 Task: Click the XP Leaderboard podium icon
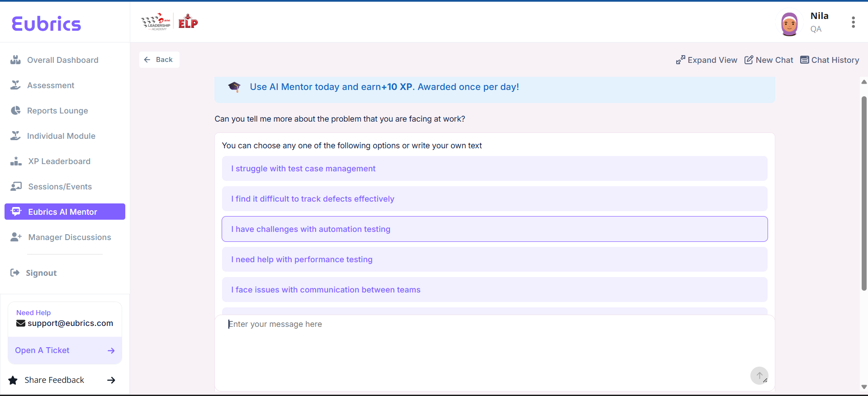point(16,161)
